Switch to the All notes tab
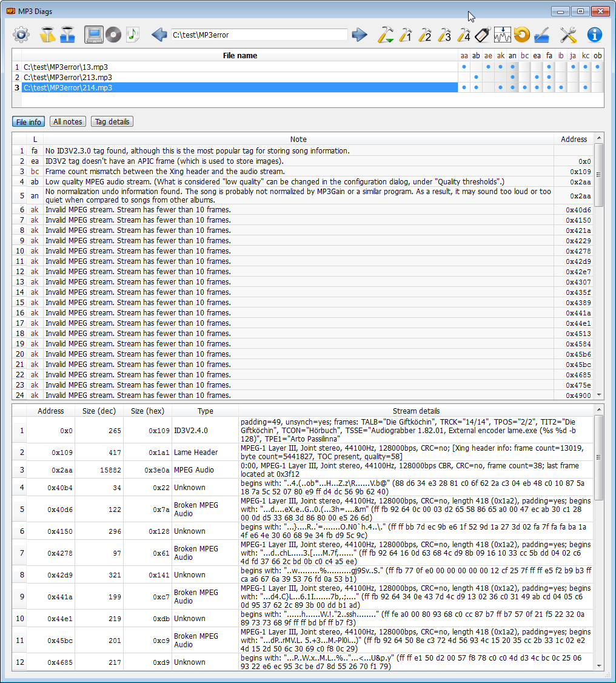 click(68, 122)
